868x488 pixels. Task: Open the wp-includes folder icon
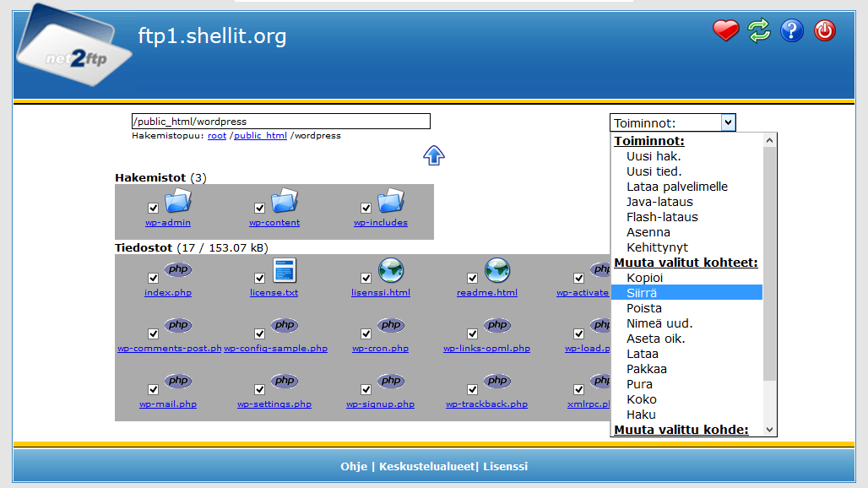[390, 200]
